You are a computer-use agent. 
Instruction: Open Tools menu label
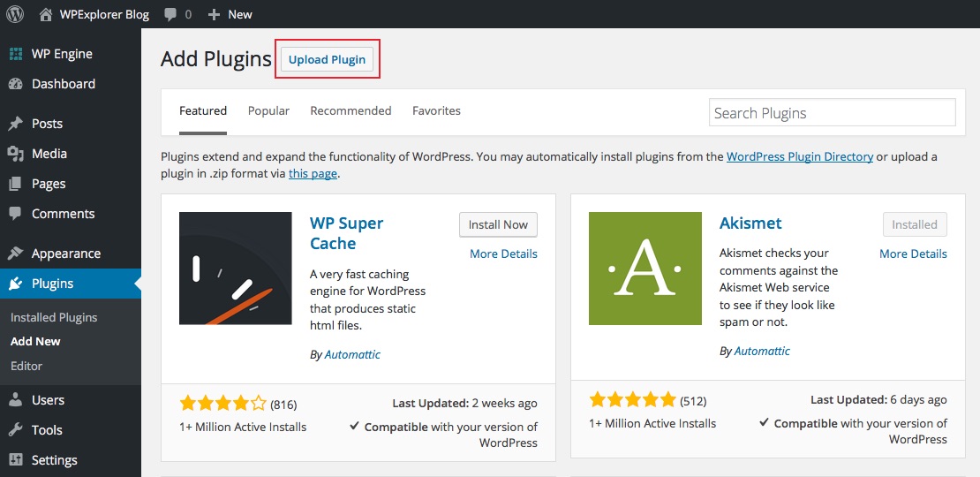click(x=47, y=430)
